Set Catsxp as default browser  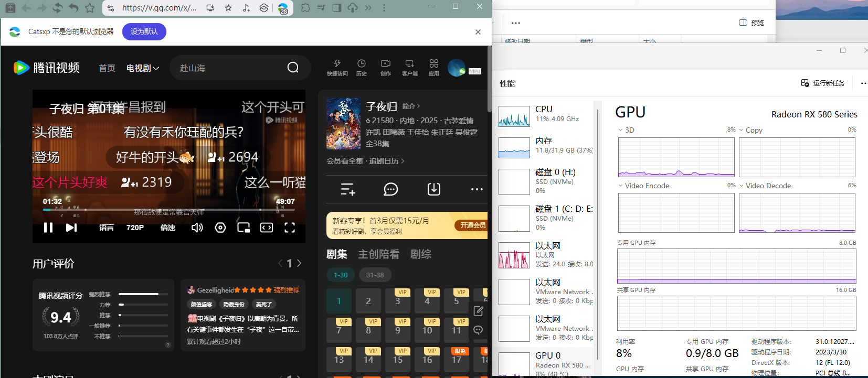click(144, 31)
